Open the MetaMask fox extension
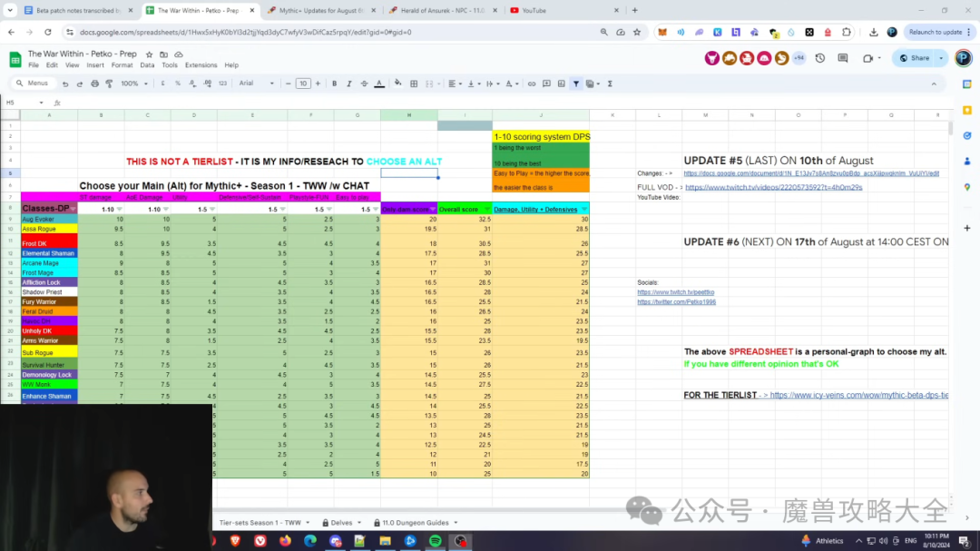Viewport: 980px width, 551px height. [x=662, y=32]
